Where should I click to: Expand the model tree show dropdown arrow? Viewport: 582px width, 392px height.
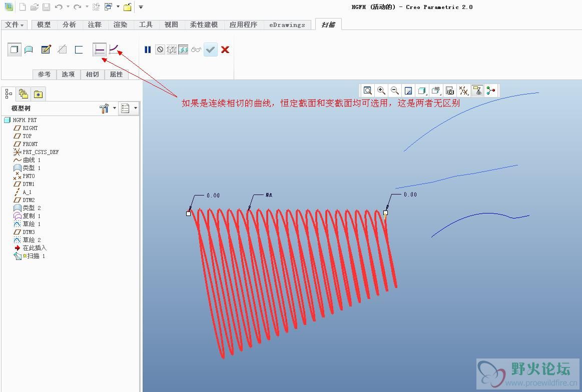(136, 108)
